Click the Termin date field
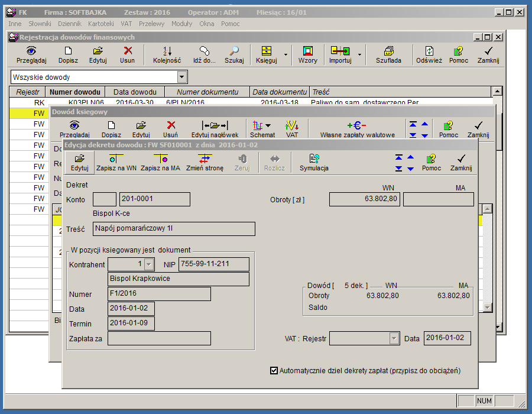 [x=131, y=324]
